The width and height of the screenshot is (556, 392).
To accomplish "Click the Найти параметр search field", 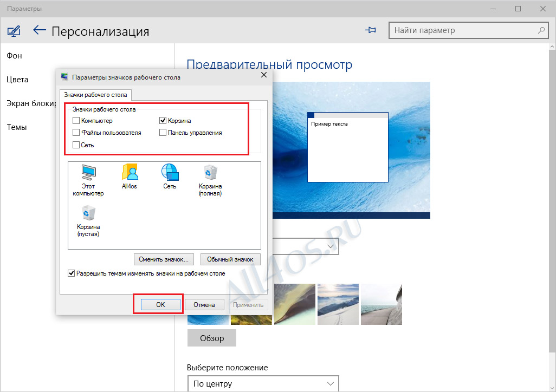I will point(468,30).
